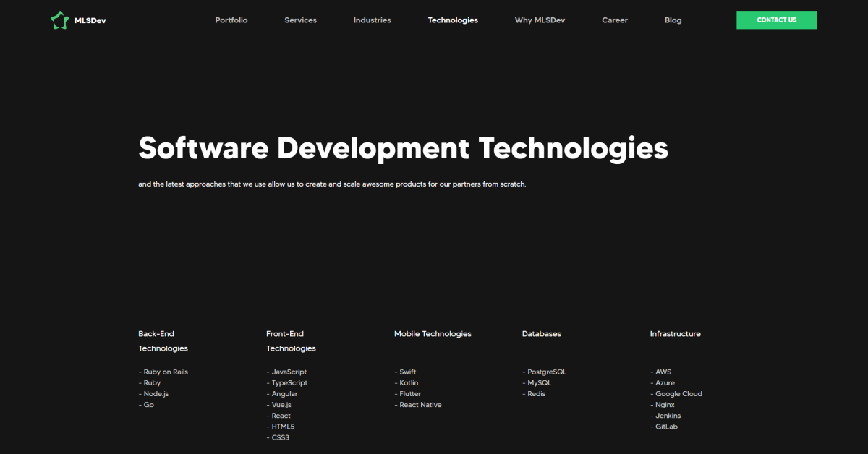
Task: Click the MLSDev logo icon
Action: [59, 20]
